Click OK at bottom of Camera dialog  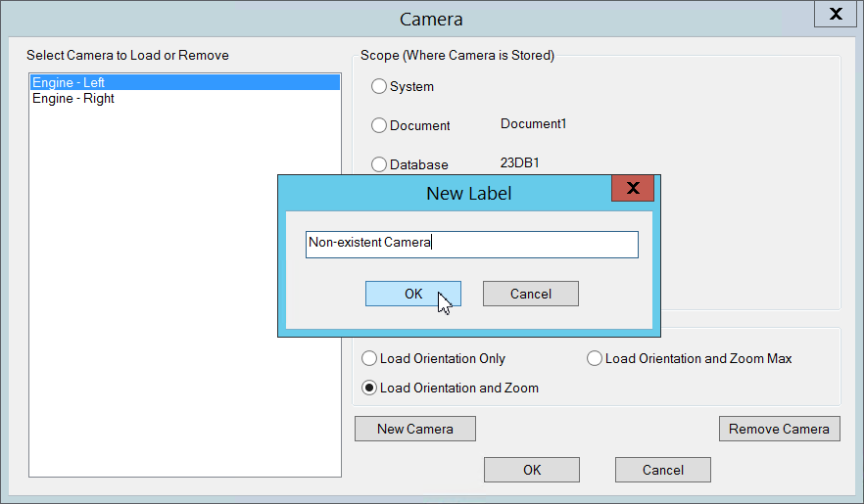click(x=531, y=470)
